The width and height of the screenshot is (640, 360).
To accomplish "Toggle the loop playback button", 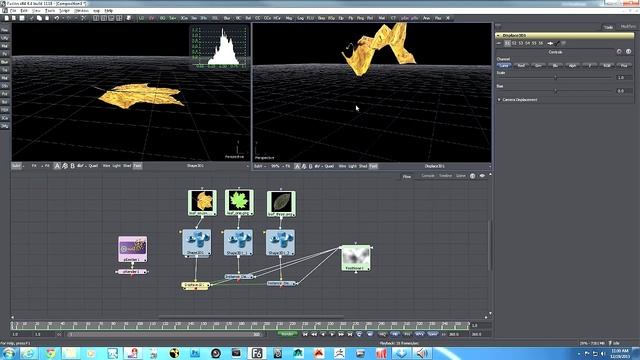I will tap(359, 334).
